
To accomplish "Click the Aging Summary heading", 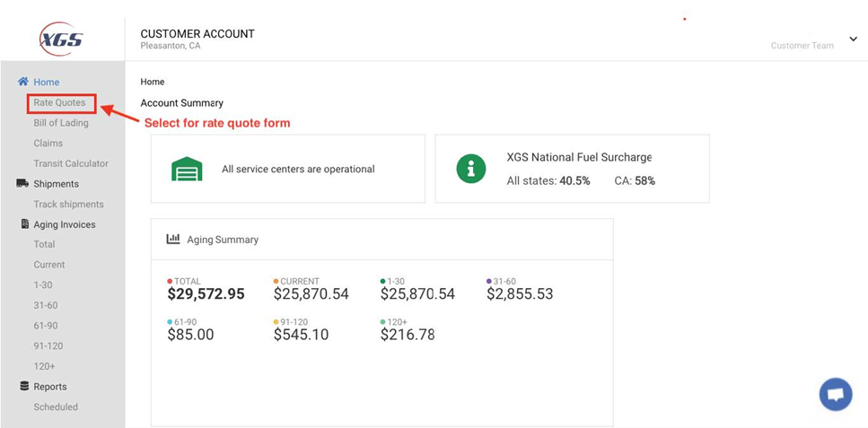I will click(x=223, y=240).
